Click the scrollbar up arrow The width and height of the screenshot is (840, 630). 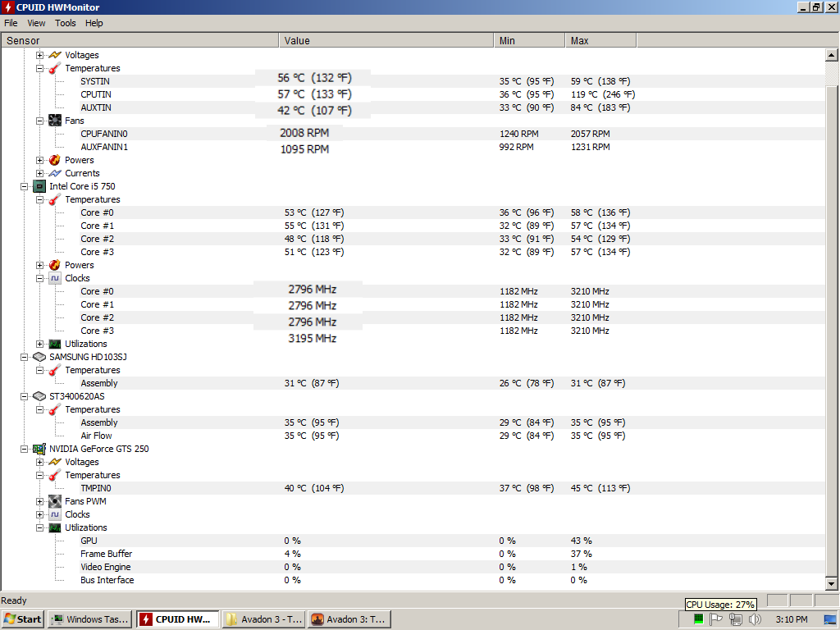coord(832,55)
